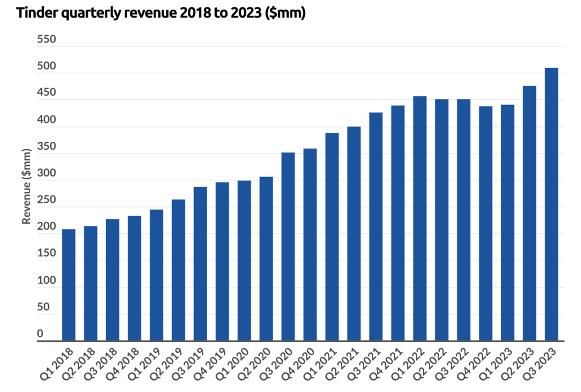581x392 pixels.
Task: Click the chart title 'Tinder quarterly revenue 2018 to 2023'
Action: click(161, 12)
